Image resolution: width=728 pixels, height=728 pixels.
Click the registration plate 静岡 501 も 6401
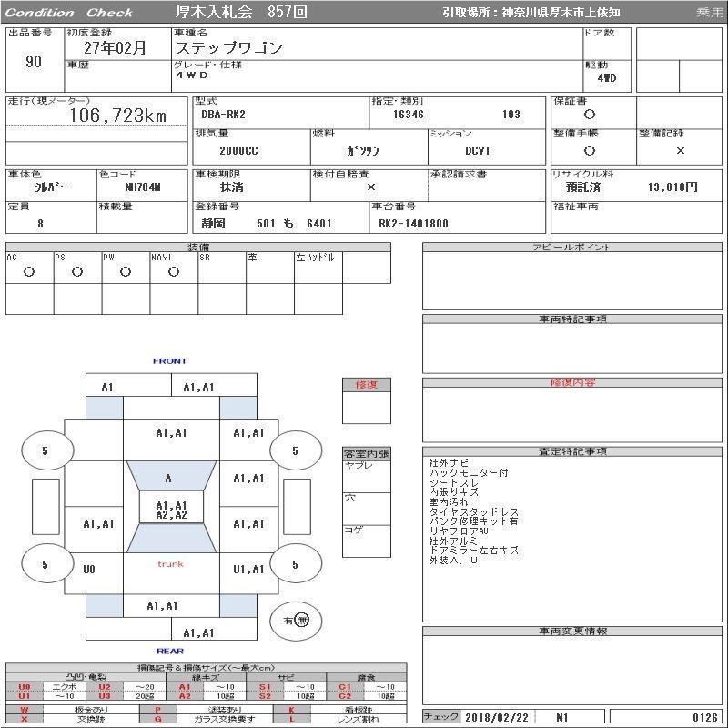pyautogui.click(x=267, y=223)
